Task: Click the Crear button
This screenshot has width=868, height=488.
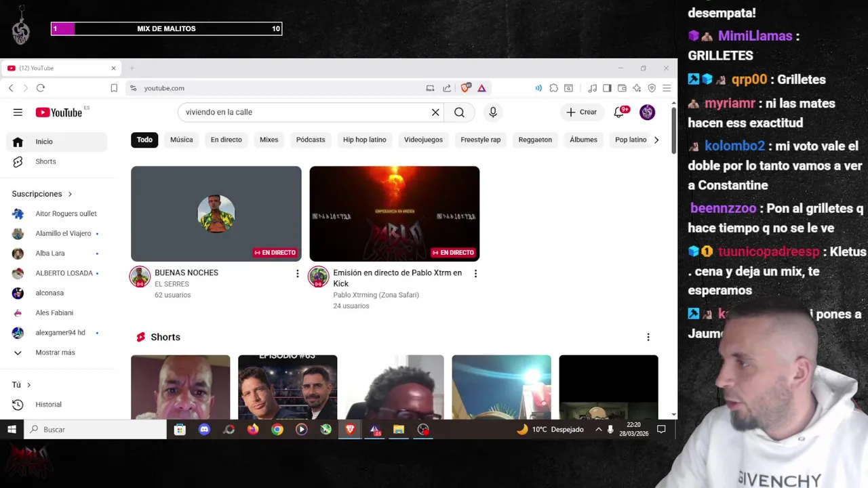Action: point(581,113)
